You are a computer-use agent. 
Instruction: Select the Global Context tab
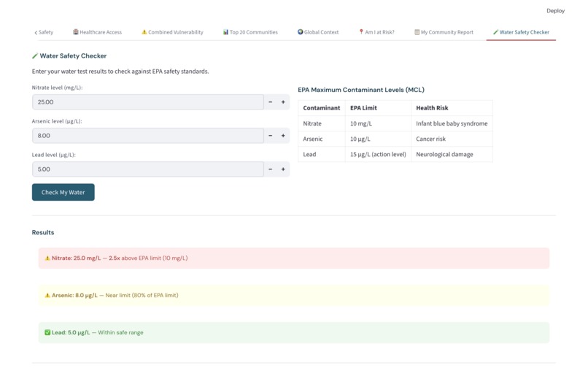pyautogui.click(x=318, y=32)
